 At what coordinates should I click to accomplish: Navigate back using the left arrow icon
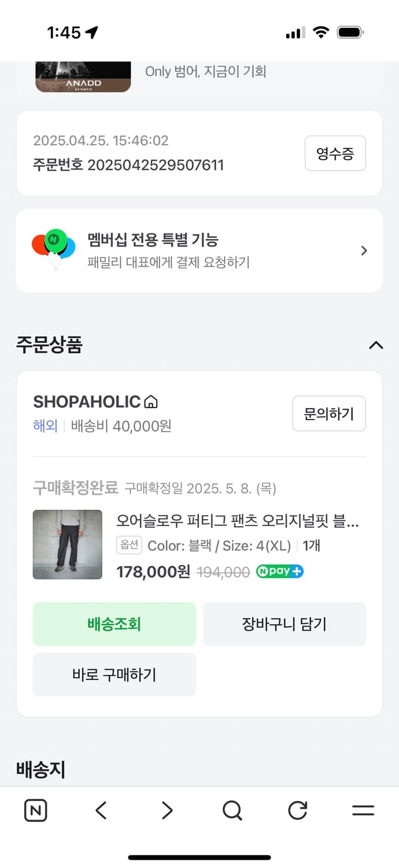coord(101,810)
